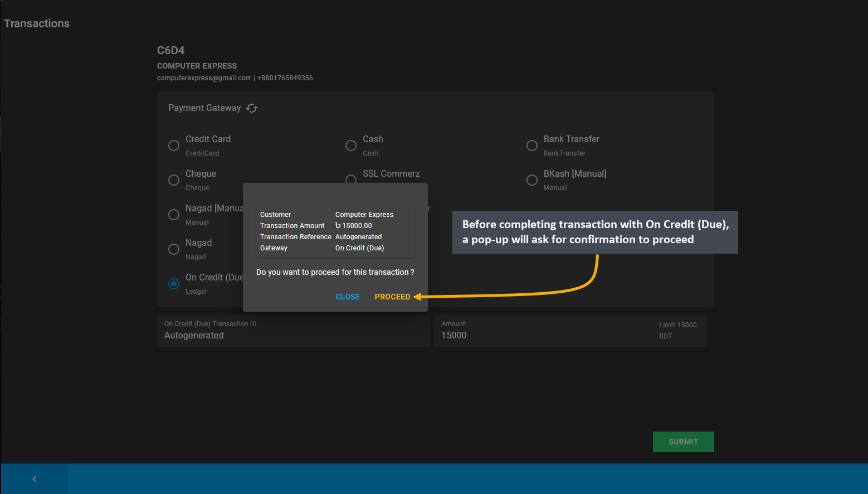The height and width of the screenshot is (494, 868).
Task: Select Nagad [Manual] radio option
Action: 174,215
